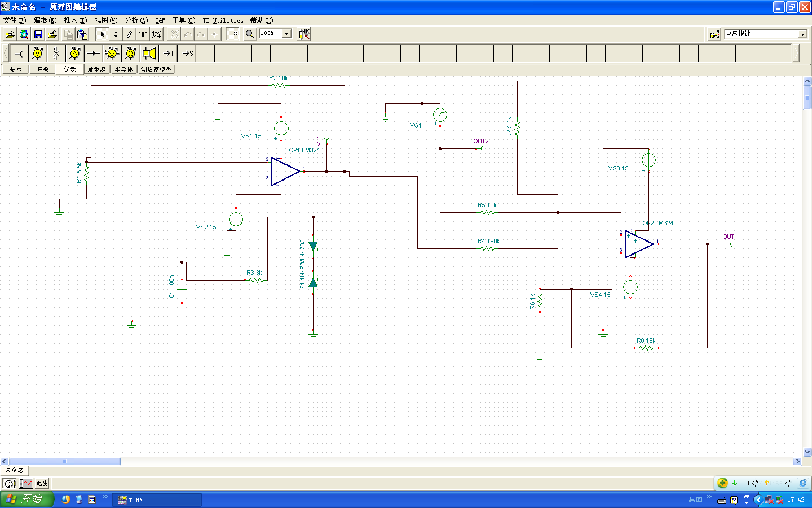Expand the 电压指针 component dropdown
This screenshot has height=508, width=812.
[802, 34]
